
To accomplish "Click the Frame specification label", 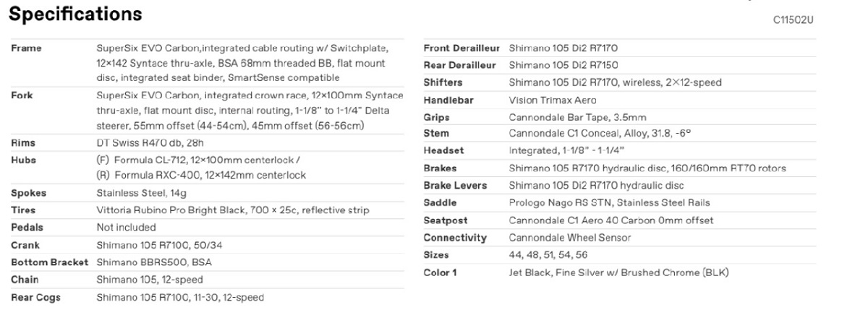I will pos(26,48).
